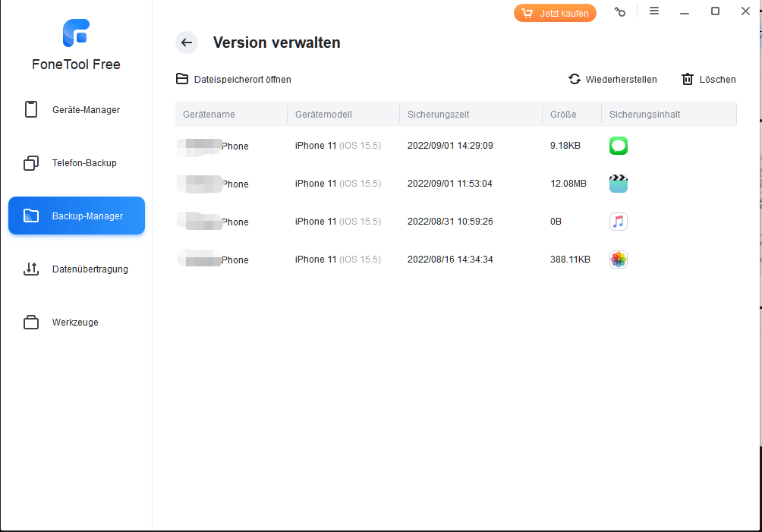The width and height of the screenshot is (762, 532).
Task: Click the 9.18KB size value
Action: pyautogui.click(x=565, y=146)
